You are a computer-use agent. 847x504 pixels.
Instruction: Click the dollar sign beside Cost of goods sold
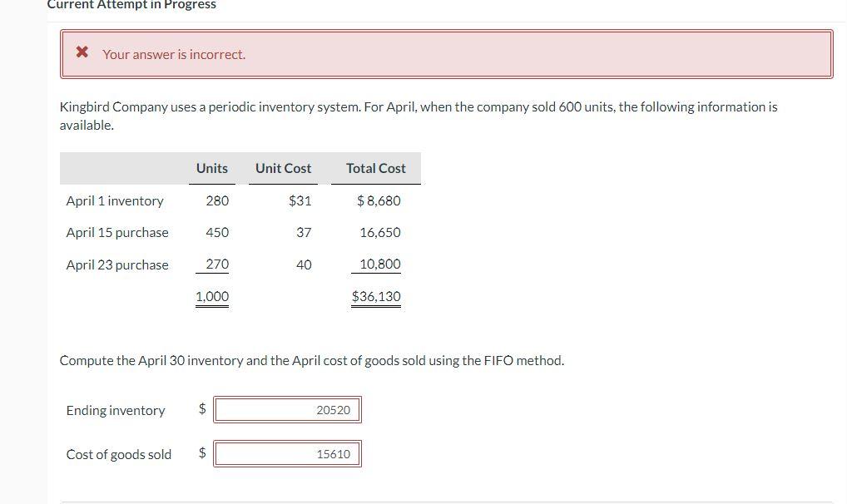(x=201, y=452)
